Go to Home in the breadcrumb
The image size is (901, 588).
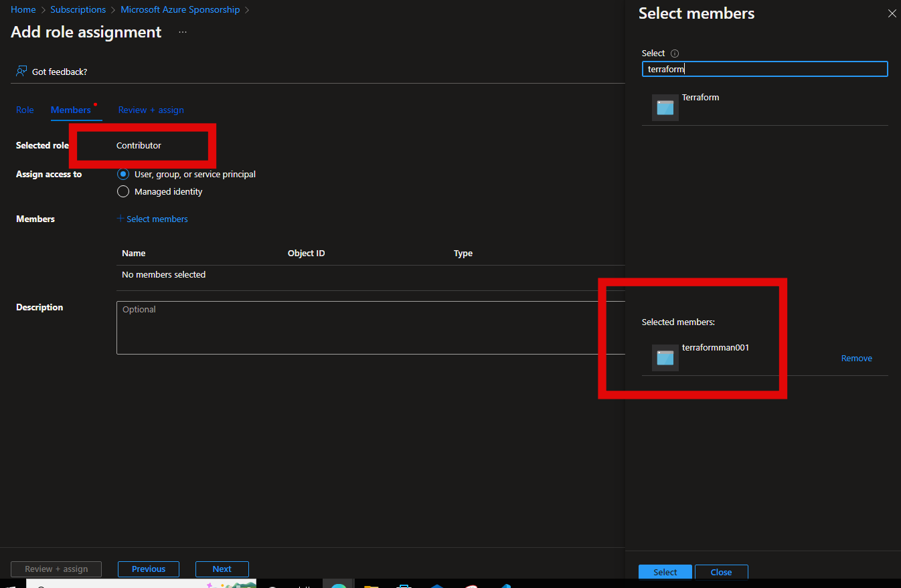click(23, 9)
